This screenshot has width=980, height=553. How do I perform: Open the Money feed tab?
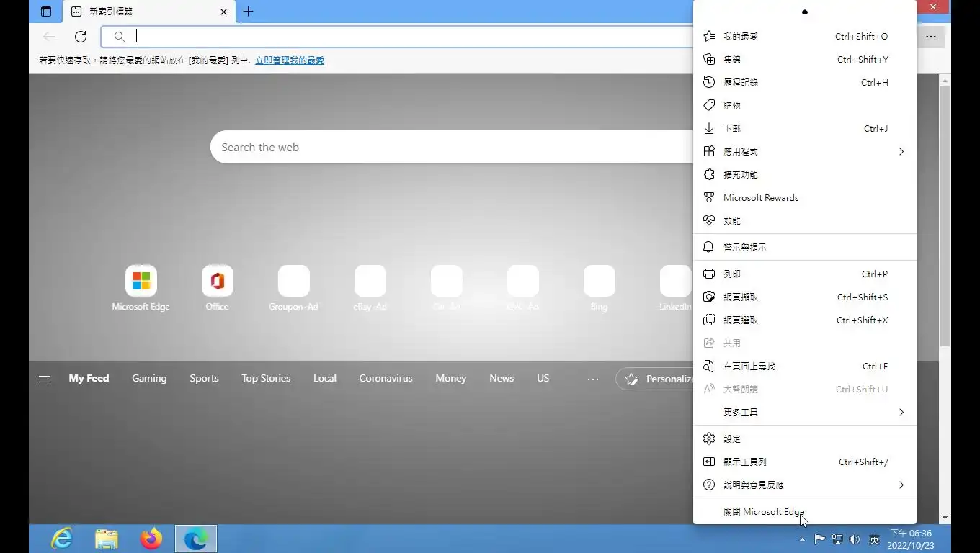[x=450, y=378]
